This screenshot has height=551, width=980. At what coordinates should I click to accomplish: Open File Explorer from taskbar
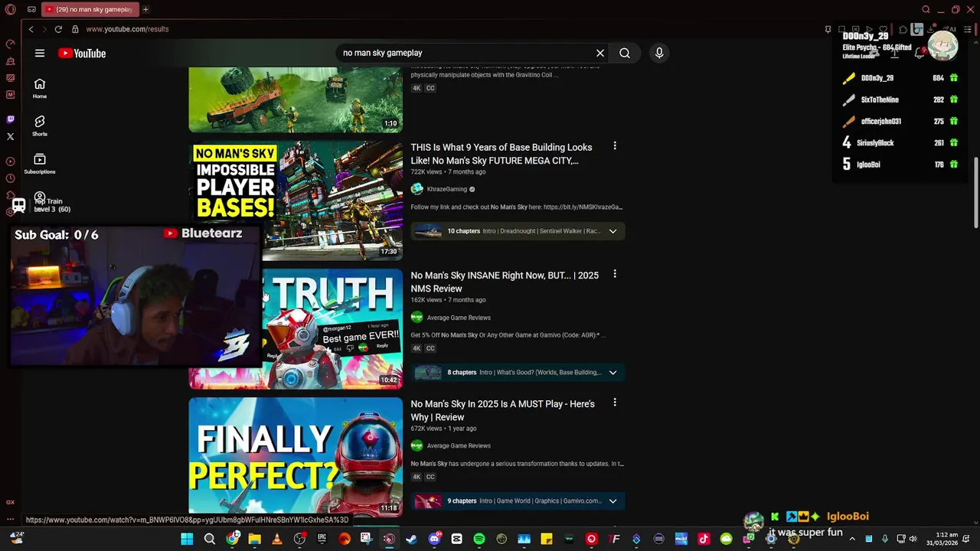254,539
